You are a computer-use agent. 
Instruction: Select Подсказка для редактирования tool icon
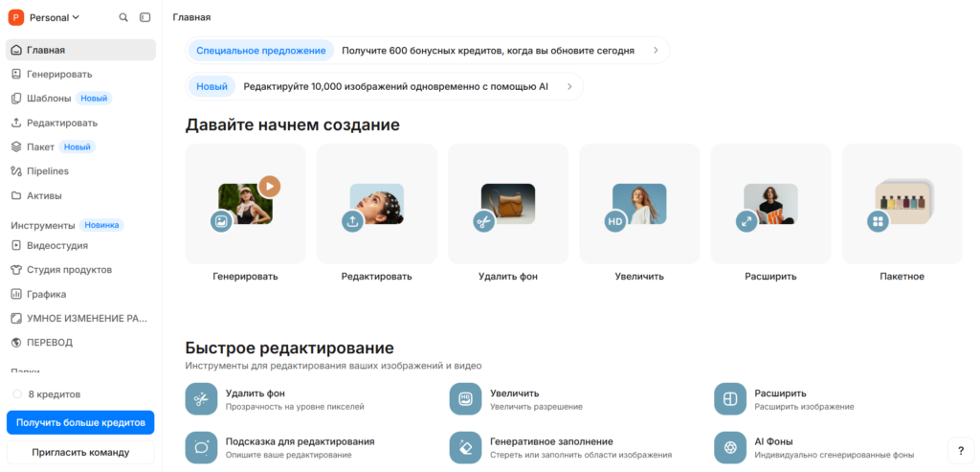[x=201, y=448]
